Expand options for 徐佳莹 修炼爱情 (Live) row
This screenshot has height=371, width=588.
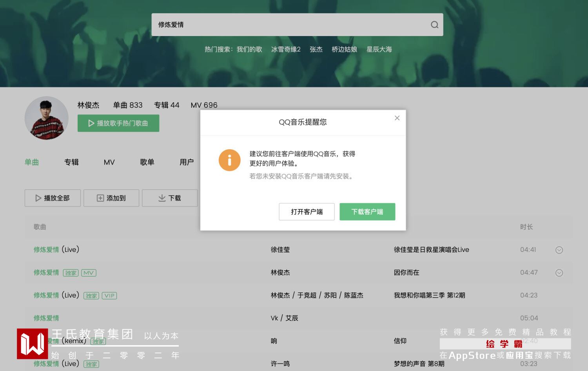click(559, 250)
